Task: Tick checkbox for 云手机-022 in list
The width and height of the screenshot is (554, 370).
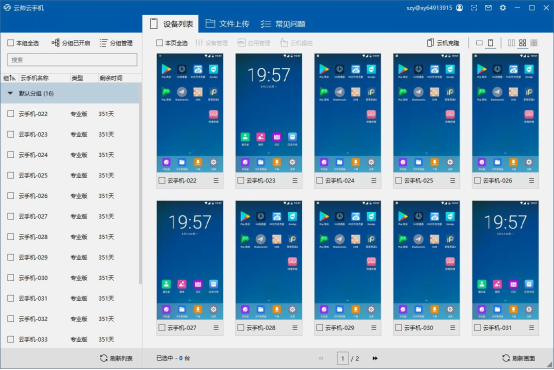Action: (x=11, y=113)
